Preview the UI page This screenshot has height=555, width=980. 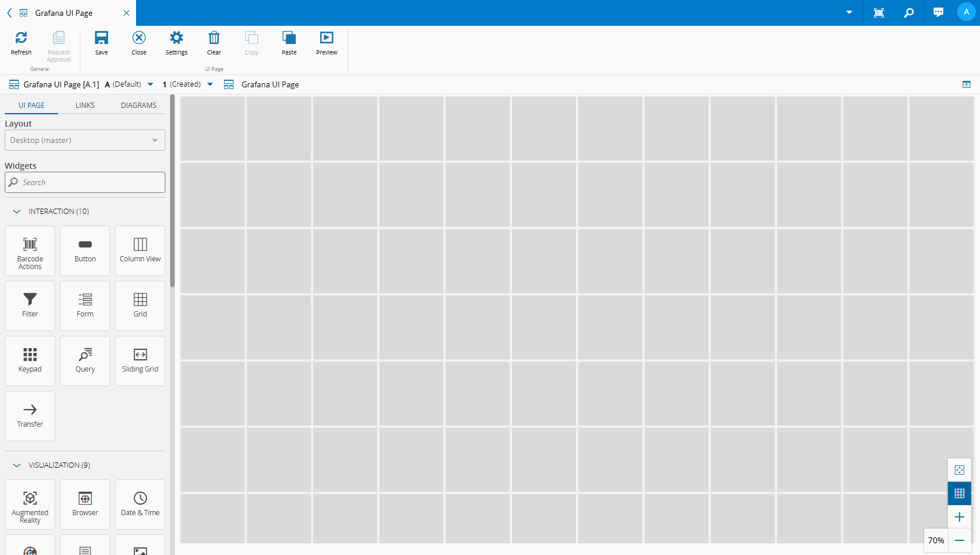(x=327, y=43)
